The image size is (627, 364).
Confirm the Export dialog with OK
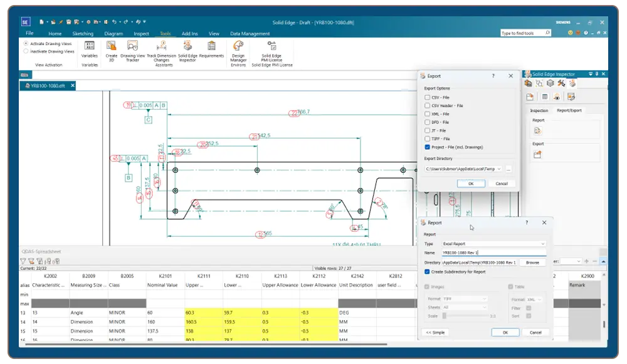pyautogui.click(x=471, y=184)
